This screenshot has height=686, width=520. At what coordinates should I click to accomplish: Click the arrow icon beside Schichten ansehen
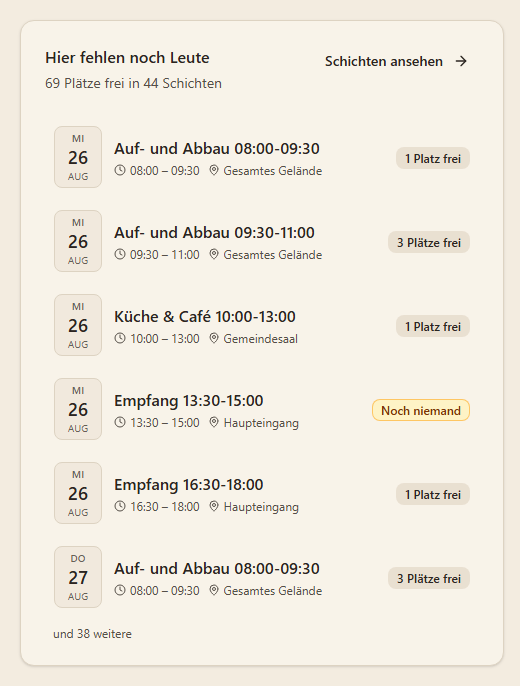click(461, 61)
